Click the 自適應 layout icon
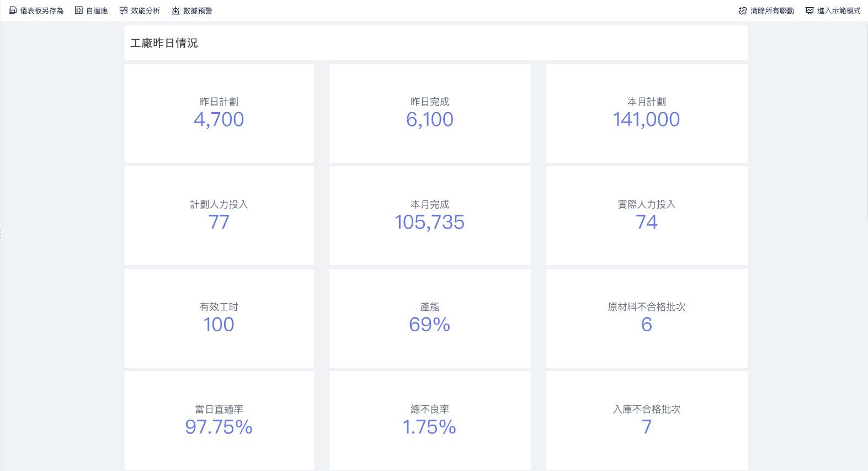This screenshot has width=868, height=471. pos(79,10)
